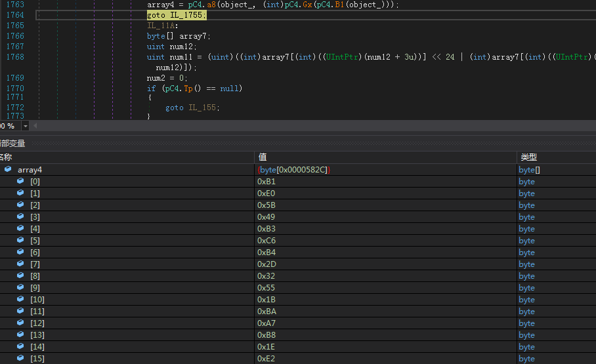Click the 类型 column header
The image size is (596, 364).
pos(557,157)
